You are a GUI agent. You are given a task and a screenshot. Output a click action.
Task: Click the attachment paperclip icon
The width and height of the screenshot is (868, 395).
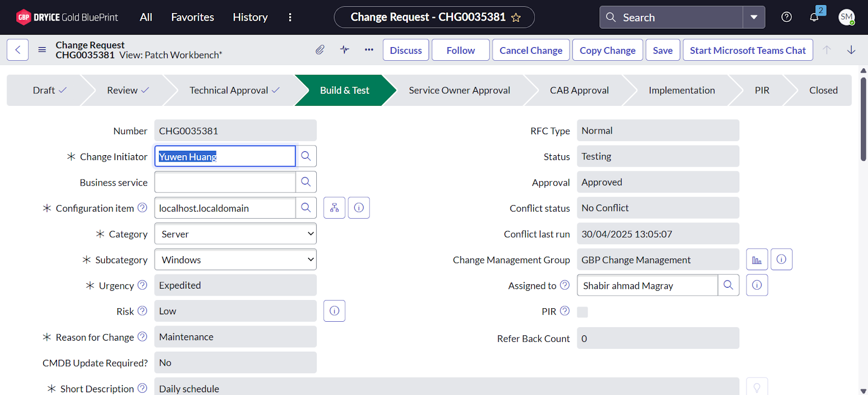(x=320, y=50)
